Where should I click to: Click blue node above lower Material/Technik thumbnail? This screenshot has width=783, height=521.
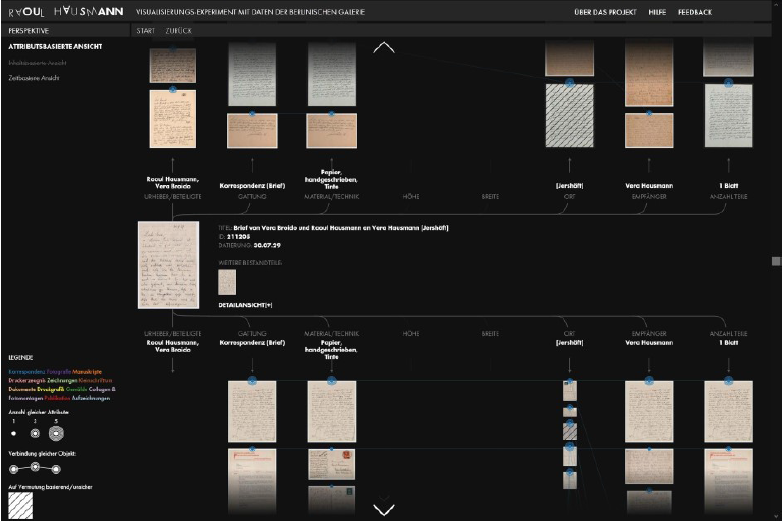click(x=331, y=381)
